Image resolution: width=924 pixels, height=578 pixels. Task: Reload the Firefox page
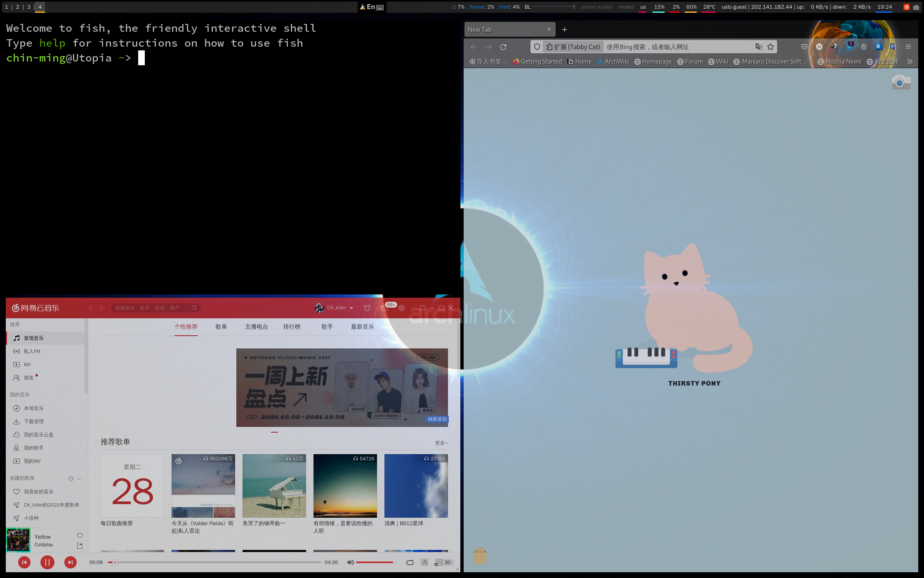[503, 47]
